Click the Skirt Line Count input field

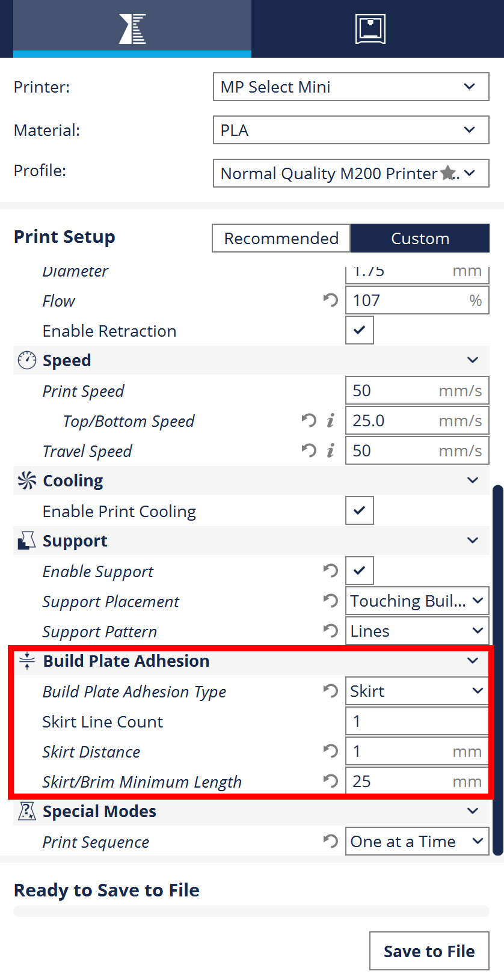point(417,721)
